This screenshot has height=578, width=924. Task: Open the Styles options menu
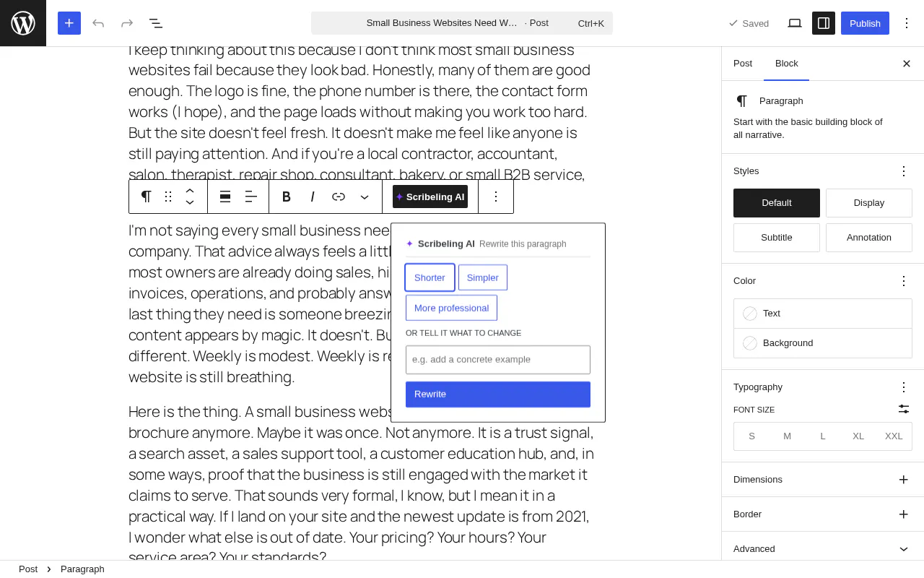pyautogui.click(x=904, y=171)
